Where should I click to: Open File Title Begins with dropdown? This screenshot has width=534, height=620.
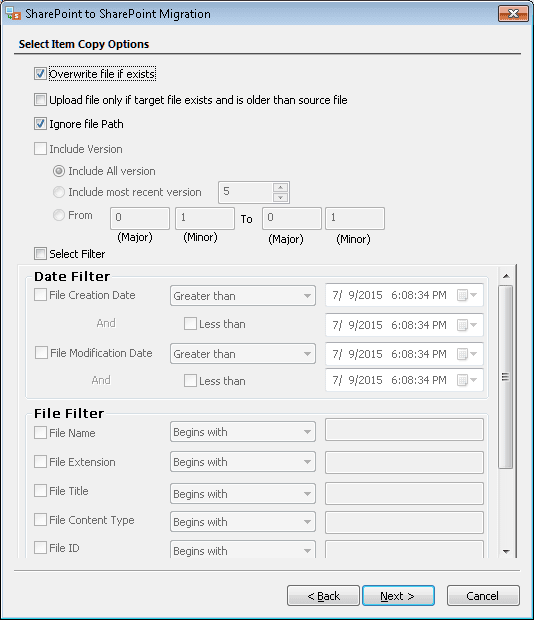point(243,493)
